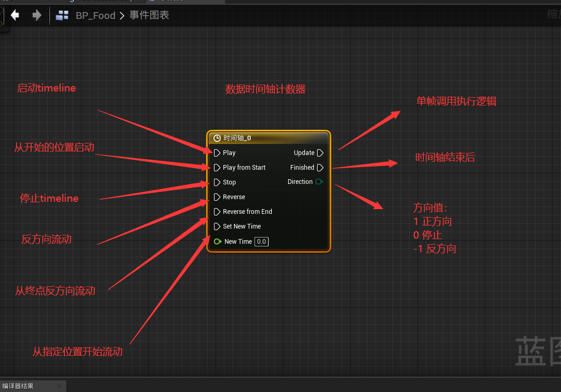The width and height of the screenshot is (561, 392).
Task: Click the blueprint graph icon before BP_Food
Action: 62,16
